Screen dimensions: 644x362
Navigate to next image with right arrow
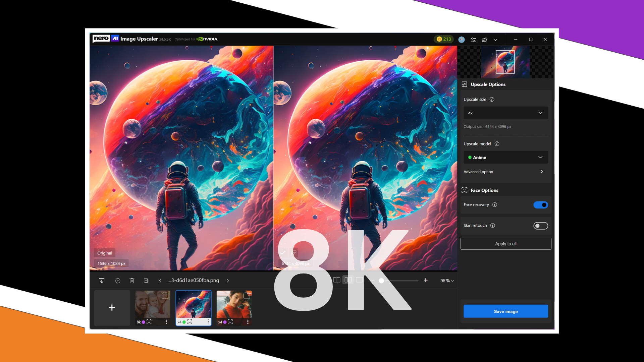(228, 281)
